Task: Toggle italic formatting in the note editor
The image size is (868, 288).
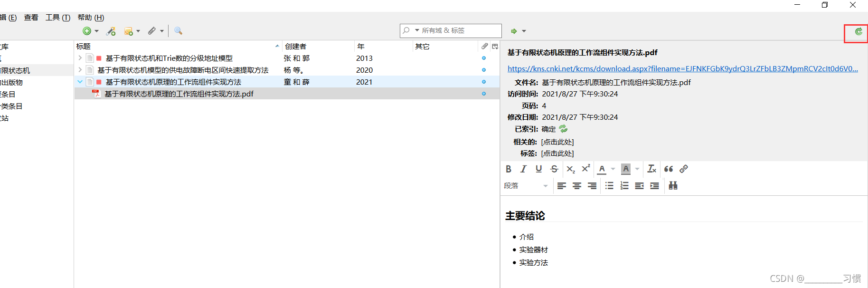Action: [x=523, y=169]
